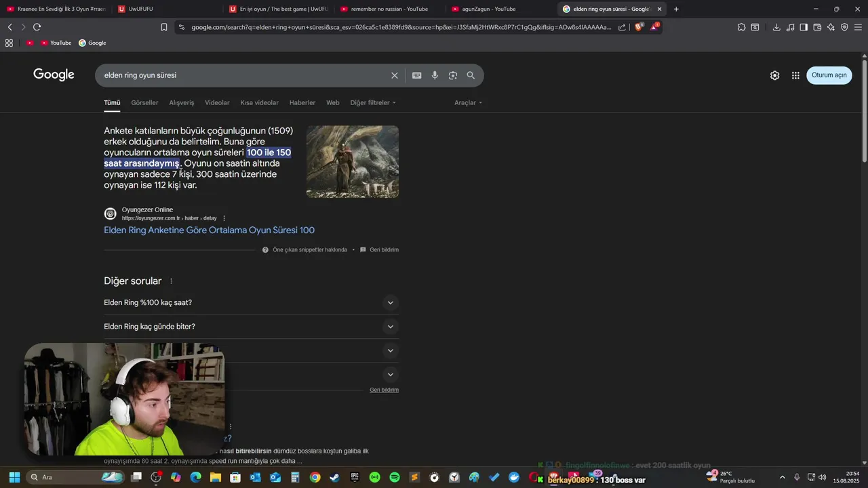Go back to the previous page

click(x=9, y=27)
